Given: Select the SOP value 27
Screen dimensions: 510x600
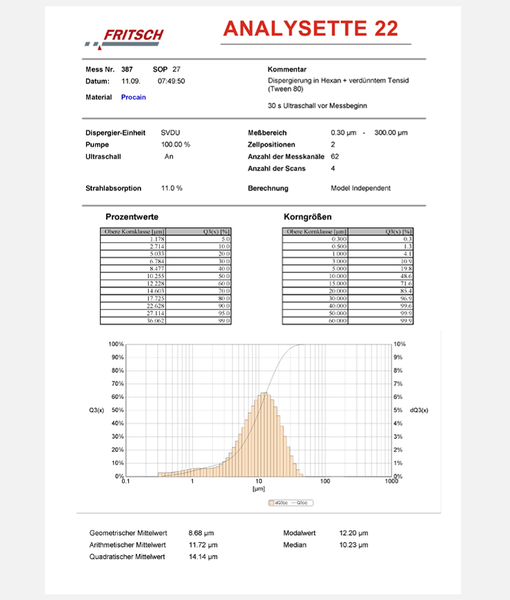Looking at the screenshot, I should 176,69.
